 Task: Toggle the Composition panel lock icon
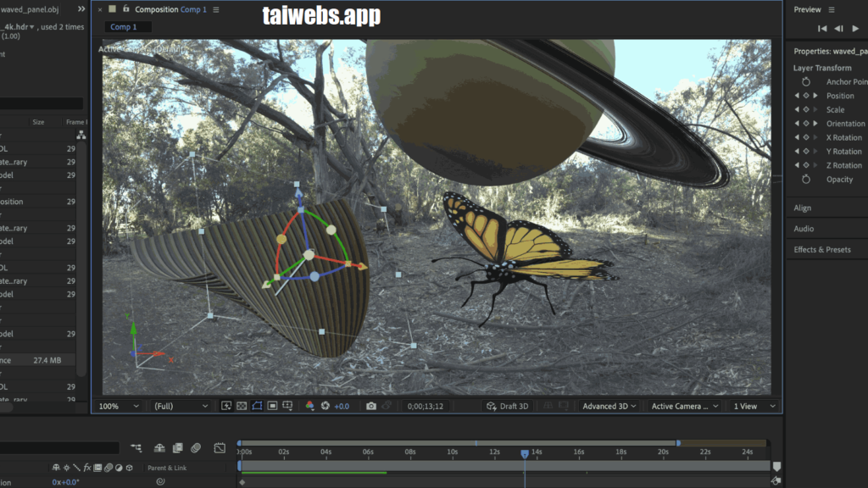(x=125, y=8)
